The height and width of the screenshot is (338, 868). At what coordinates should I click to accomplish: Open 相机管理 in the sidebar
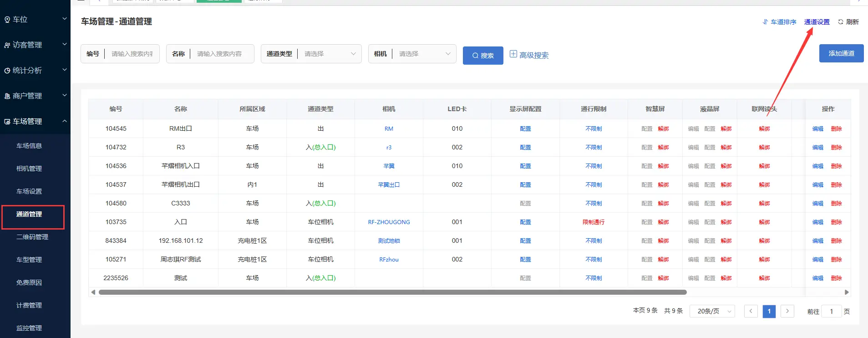[29, 169]
